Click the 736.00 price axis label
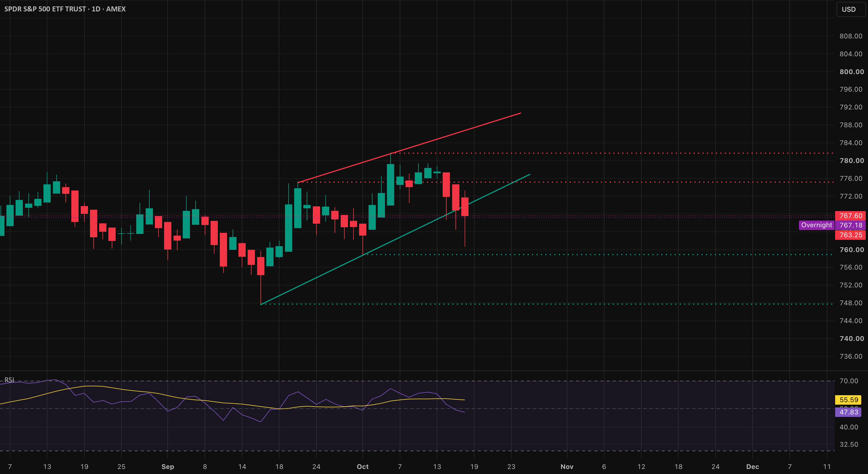The width and height of the screenshot is (868, 474). coord(851,356)
